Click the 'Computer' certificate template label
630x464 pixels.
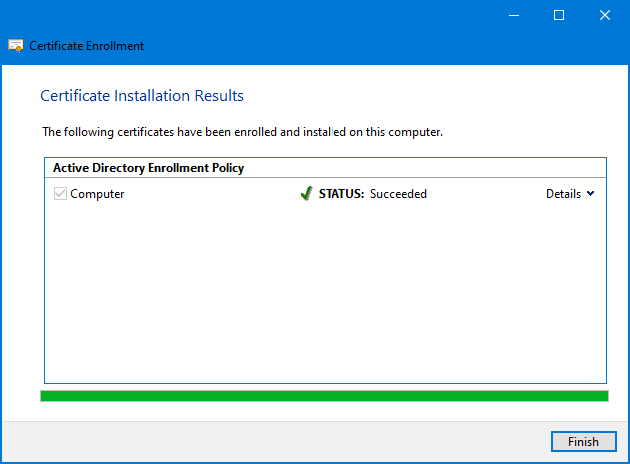(97, 194)
